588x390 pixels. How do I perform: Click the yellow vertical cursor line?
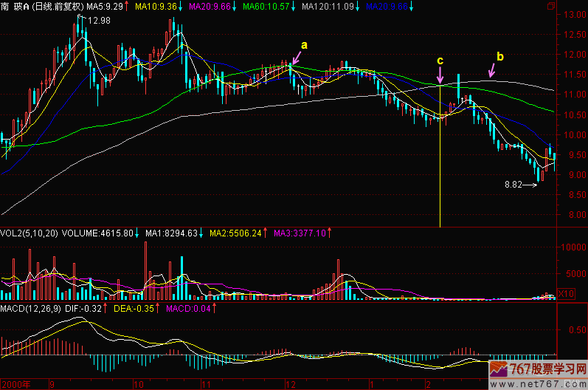coord(440,170)
